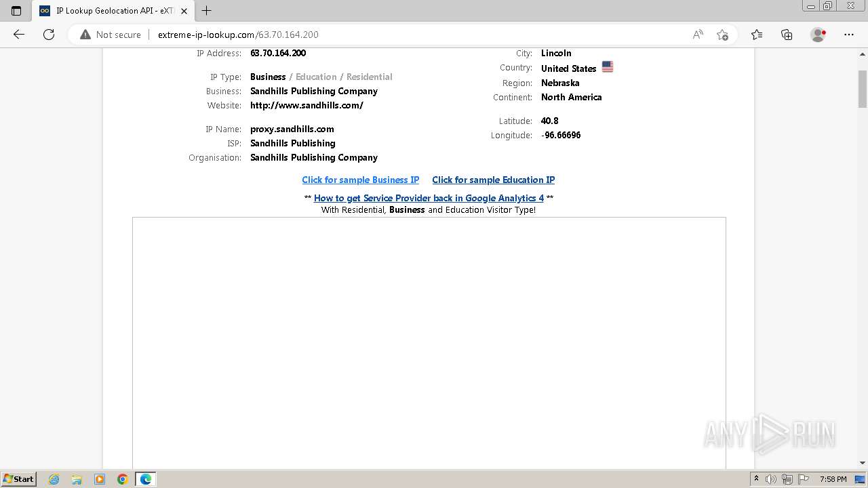Add this page to favorites star icon
868x488 pixels.
722,35
